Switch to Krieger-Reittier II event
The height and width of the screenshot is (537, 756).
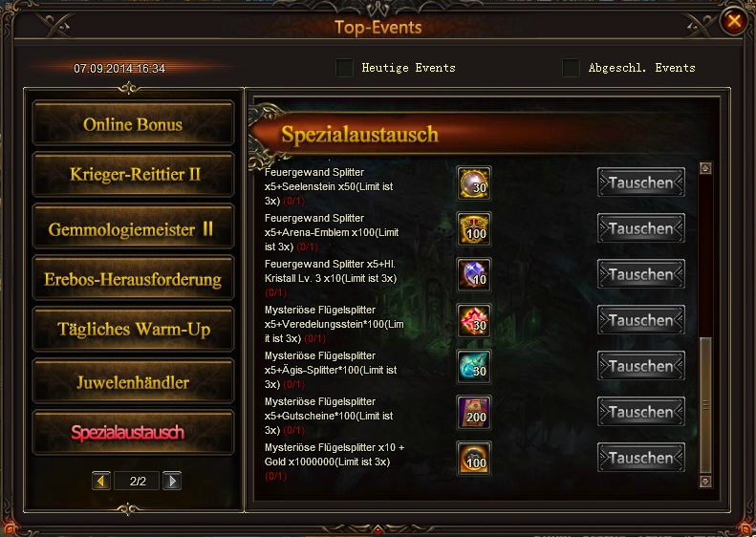coord(133,175)
